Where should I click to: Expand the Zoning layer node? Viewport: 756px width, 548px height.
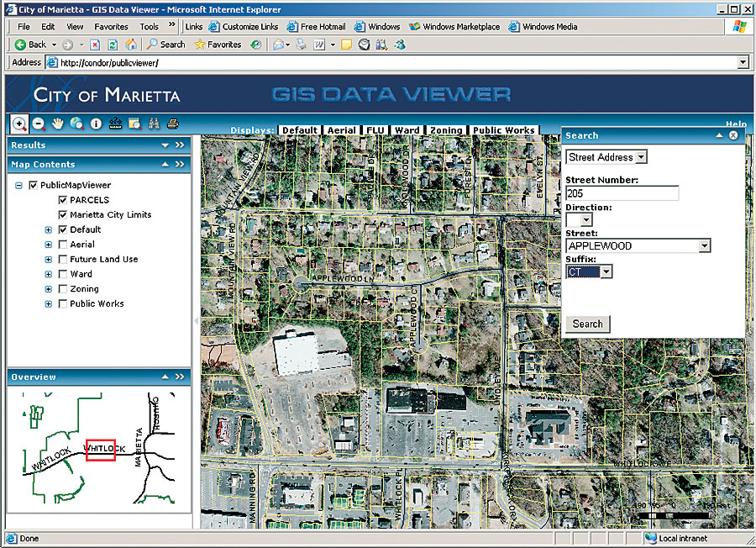[48, 289]
